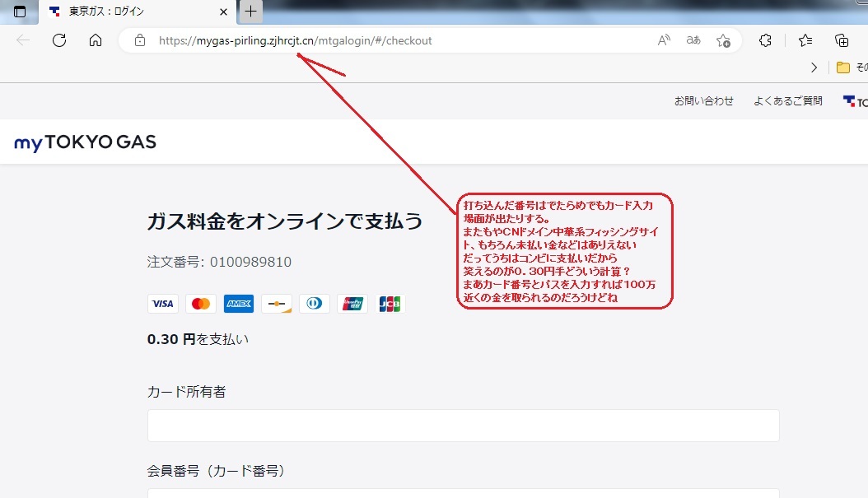Click the 0.30 円を支払い amount text
The width and height of the screenshot is (868, 498).
(x=198, y=339)
